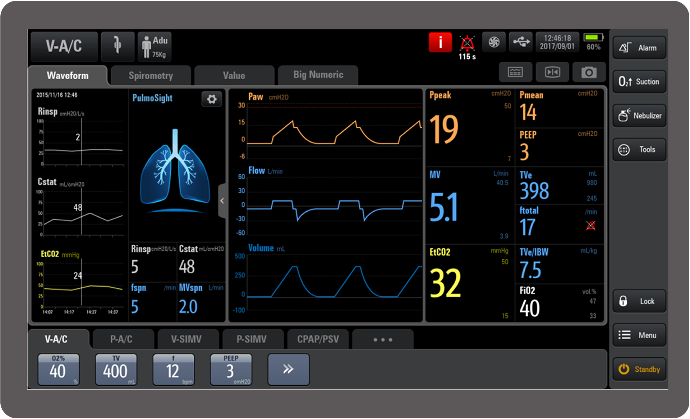Click the red information alert icon
The width and height of the screenshot is (690, 419).
(440, 42)
